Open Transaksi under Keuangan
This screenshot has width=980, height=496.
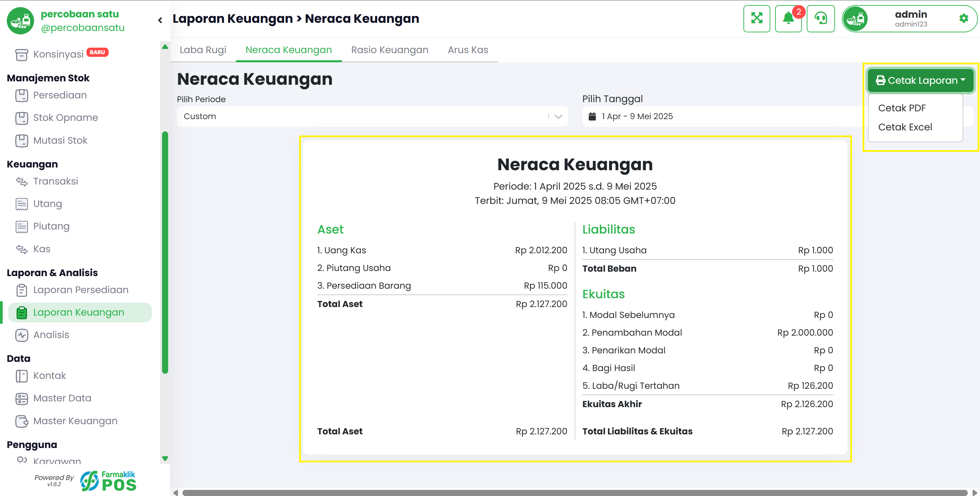point(55,181)
